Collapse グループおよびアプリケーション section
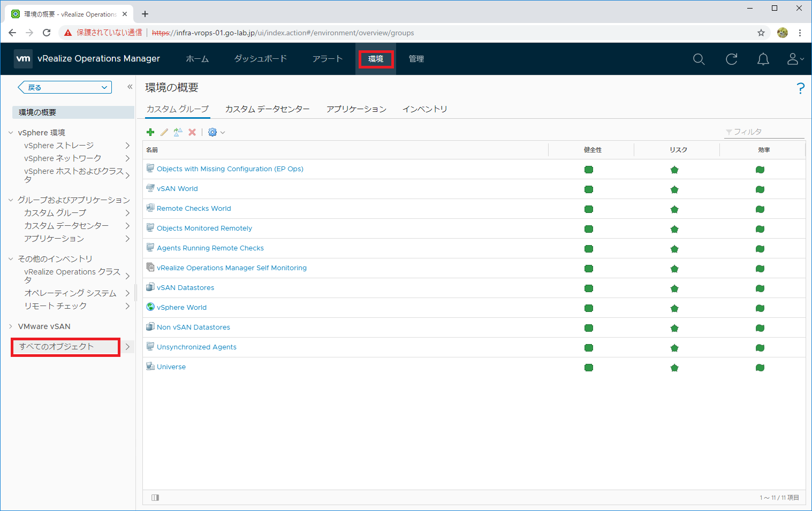Screen dimensions: 812x511 11,200
